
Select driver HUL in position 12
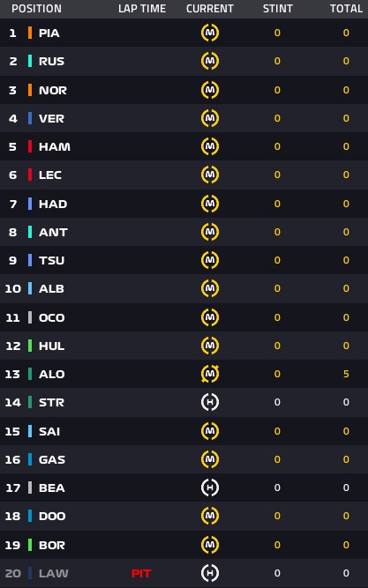click(x=184, y=346)
